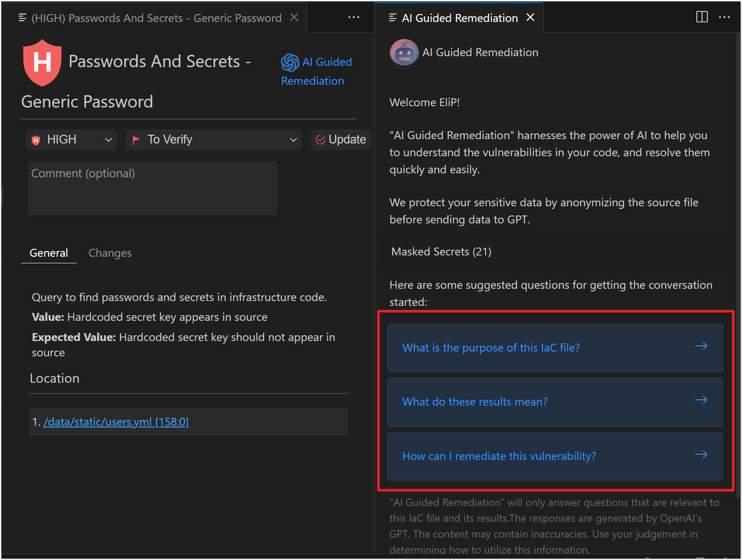Open the To Verify state dropdown
Screen dimensions: 742x560
(x=213, y=140)
